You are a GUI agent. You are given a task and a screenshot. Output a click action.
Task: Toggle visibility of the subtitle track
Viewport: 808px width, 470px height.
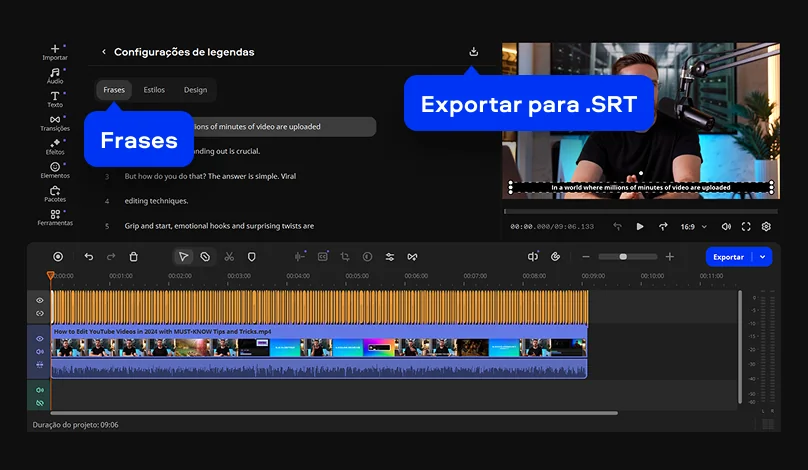tap(40, 300)
